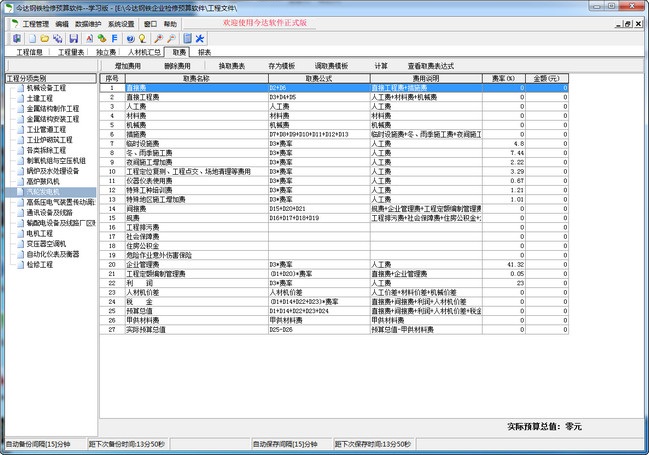
Task: Click document icon beside 机械设备工程
Action: [20, 88]
